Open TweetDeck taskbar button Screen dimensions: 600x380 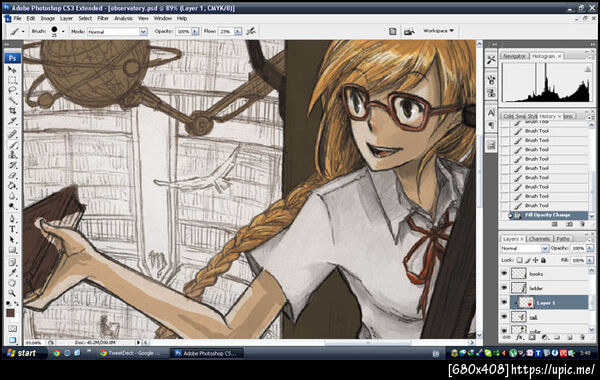pyautogui.click(x=131, y=353)
